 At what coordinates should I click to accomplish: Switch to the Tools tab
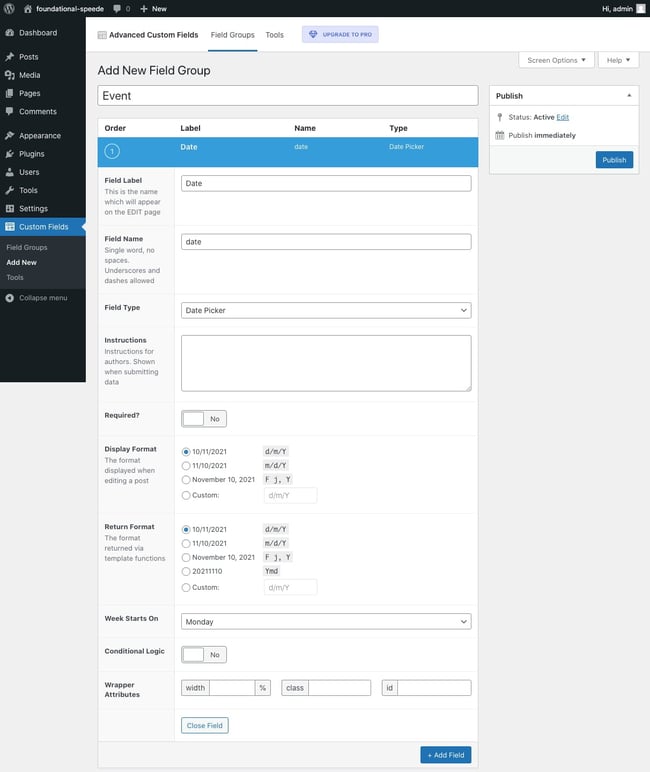pyautogui.click(x=274, y=35)
